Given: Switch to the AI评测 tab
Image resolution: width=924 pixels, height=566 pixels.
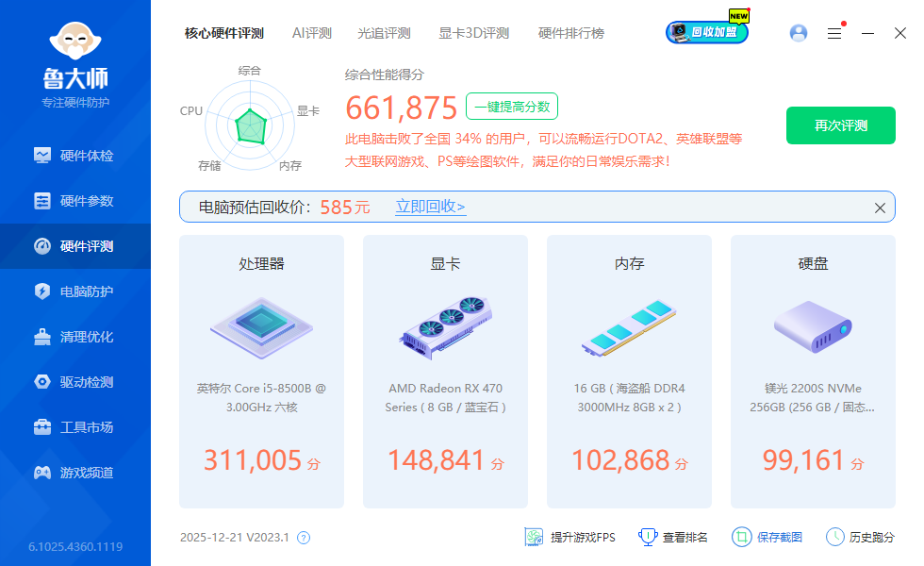Looking at the screenshot, I should (312, 33).
